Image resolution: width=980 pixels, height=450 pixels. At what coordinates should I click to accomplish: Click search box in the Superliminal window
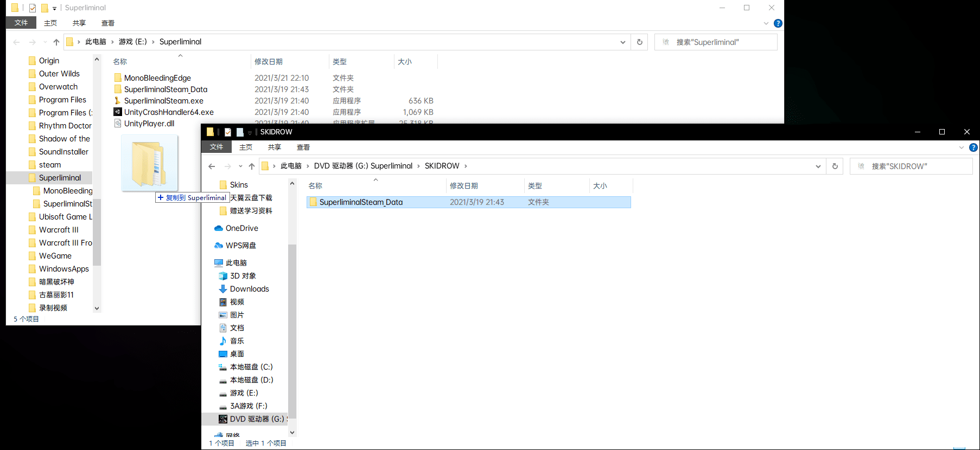coord(716,42)
